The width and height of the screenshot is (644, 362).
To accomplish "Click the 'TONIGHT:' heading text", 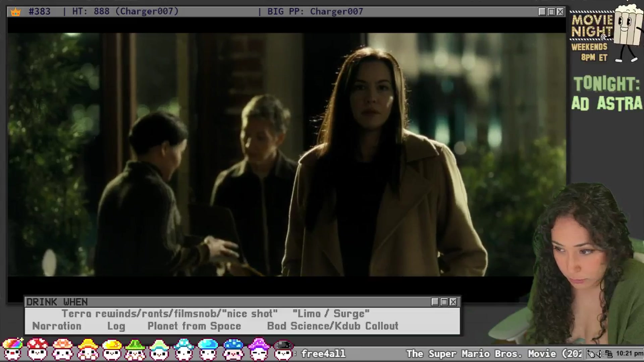I will tap(607, 84).
